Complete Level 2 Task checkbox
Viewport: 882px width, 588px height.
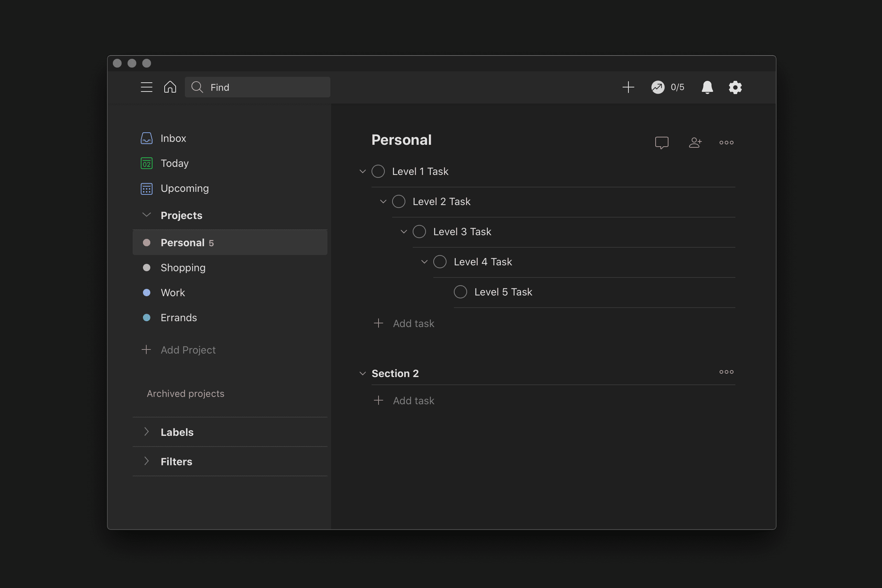click(x=399, y=201)
